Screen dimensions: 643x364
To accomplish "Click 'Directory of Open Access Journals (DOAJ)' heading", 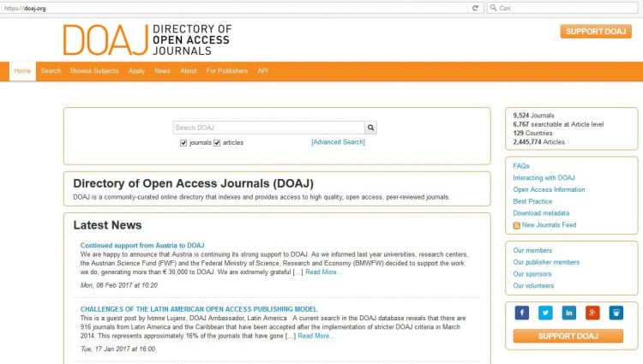I will pos(193,183).
